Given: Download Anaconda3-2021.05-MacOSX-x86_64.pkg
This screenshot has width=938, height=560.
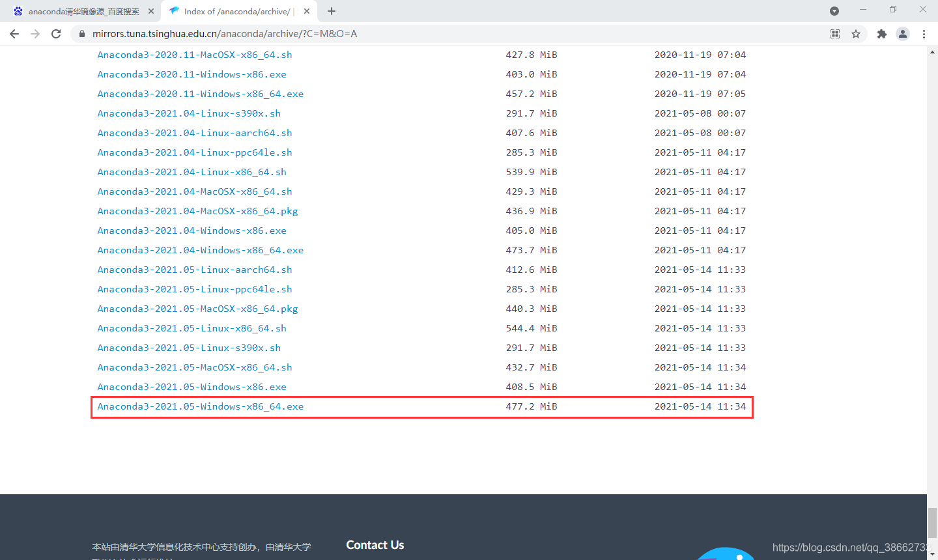Looking at the screenshot, I should click(197, 309).
